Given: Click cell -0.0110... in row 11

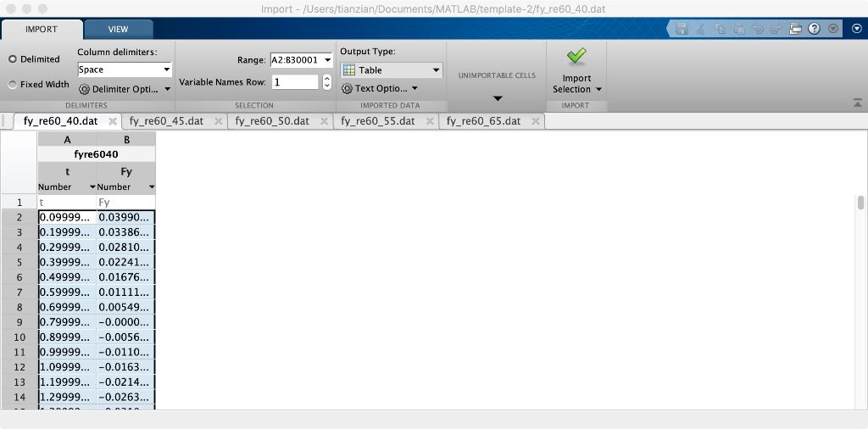Looking at the screenshot, I should point(126,352).
